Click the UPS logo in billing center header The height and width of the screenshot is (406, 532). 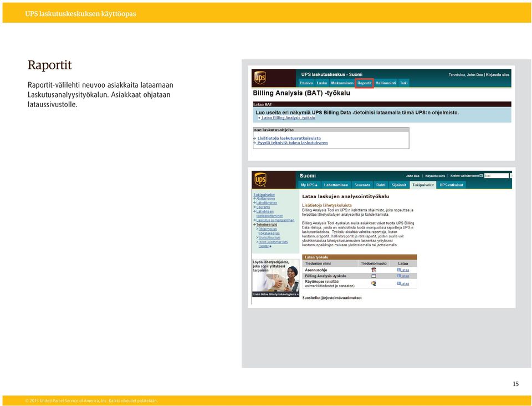[x=260, y=78]
